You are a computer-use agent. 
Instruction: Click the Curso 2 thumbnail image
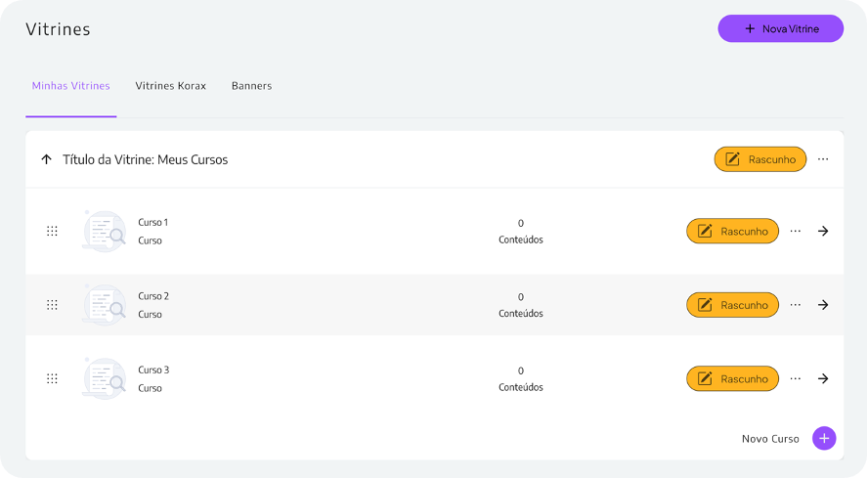pyautogui.click(x=104, y=305)
